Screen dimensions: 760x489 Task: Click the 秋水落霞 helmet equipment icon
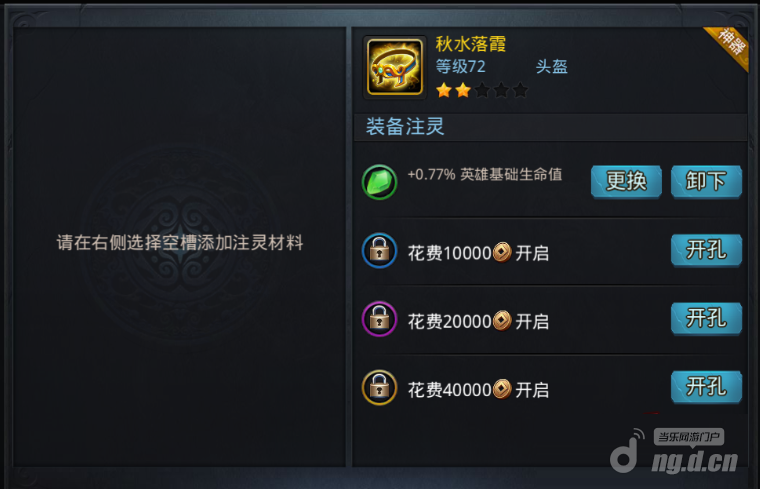pyautogui.click(x=395, y=67)
